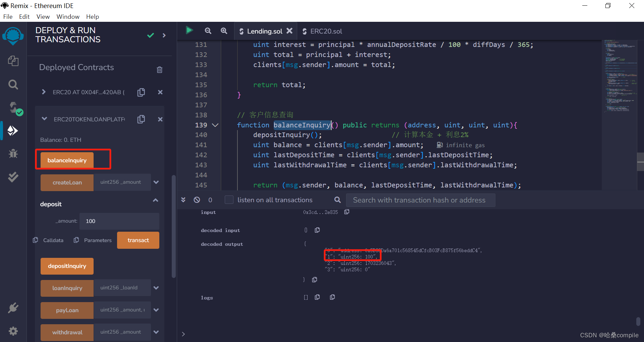644x342 pixels.
Task: Open the Edit menu
Action: click(x=24, y=17)
